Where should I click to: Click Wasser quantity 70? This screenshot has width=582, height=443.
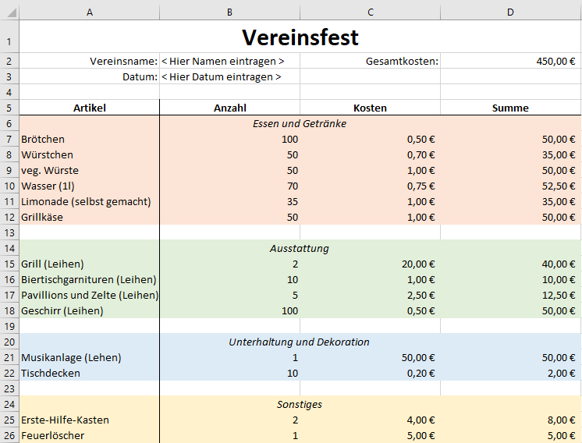click(x=230, y=186)
